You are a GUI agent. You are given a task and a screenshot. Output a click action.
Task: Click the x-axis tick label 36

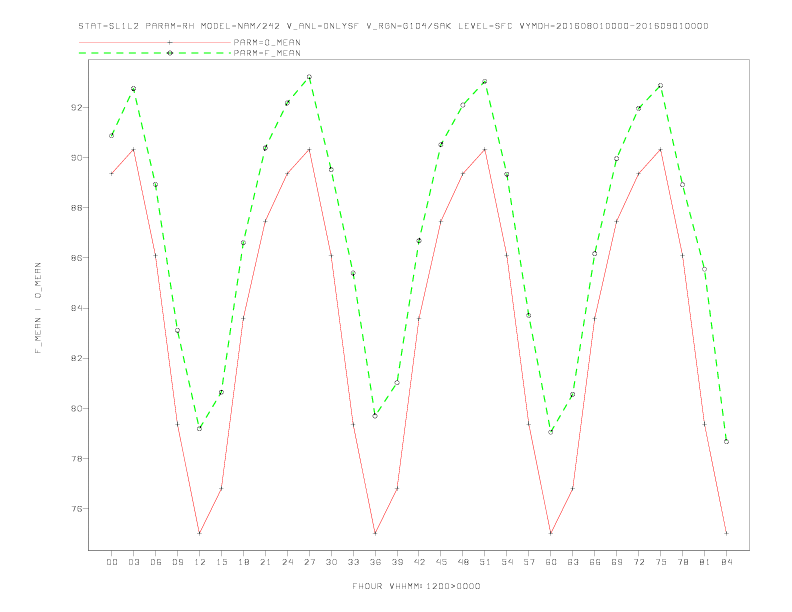375,562
